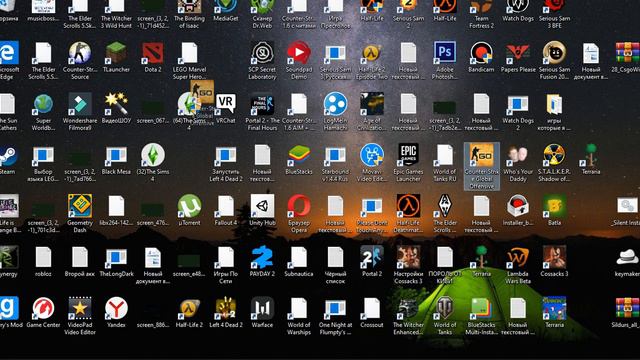Screen dimensions: 640x360
Task: Launch VRChat shortcut
Action: tap(226, 104)
